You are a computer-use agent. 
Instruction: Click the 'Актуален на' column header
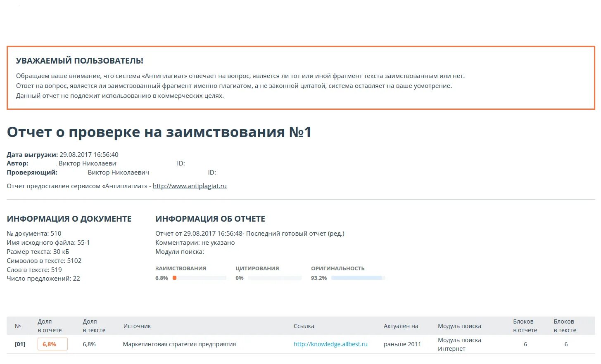[401, 326]
